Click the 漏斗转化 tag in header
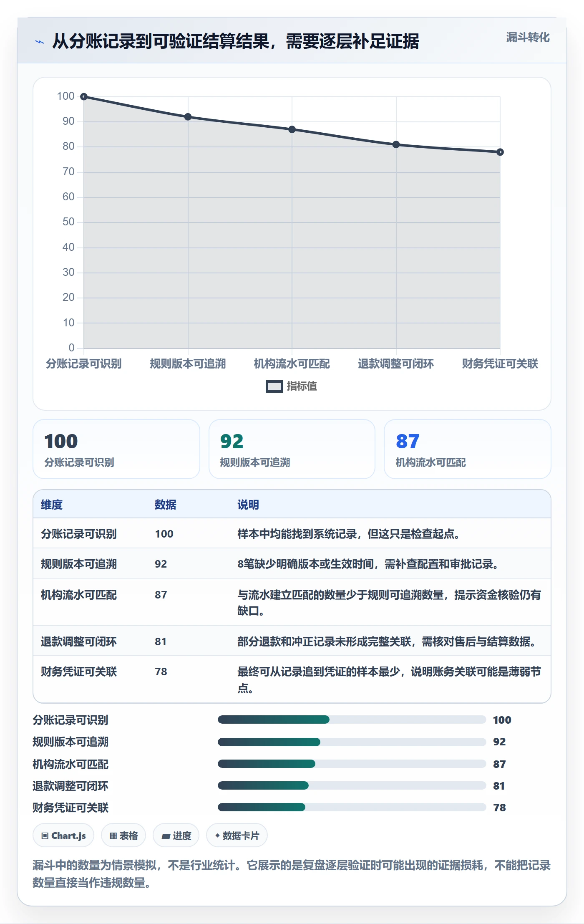584x924 pixels. pos(528,38)
